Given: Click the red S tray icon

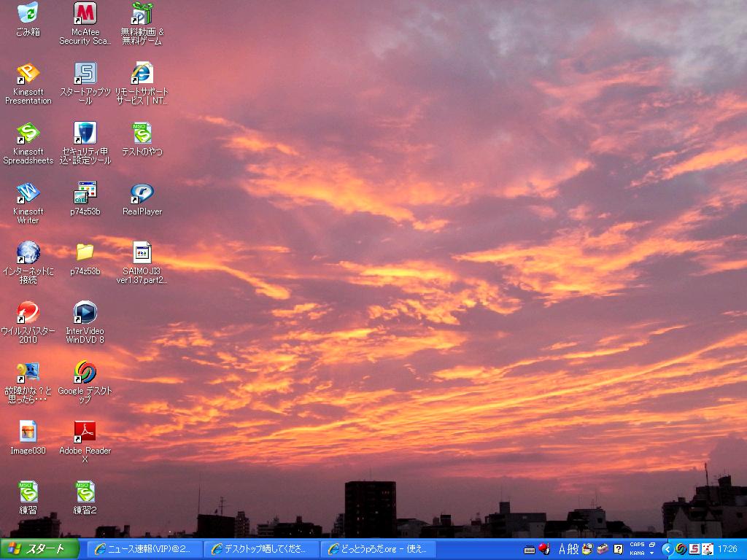Looking at the screenshot, I should coord(694,550).
